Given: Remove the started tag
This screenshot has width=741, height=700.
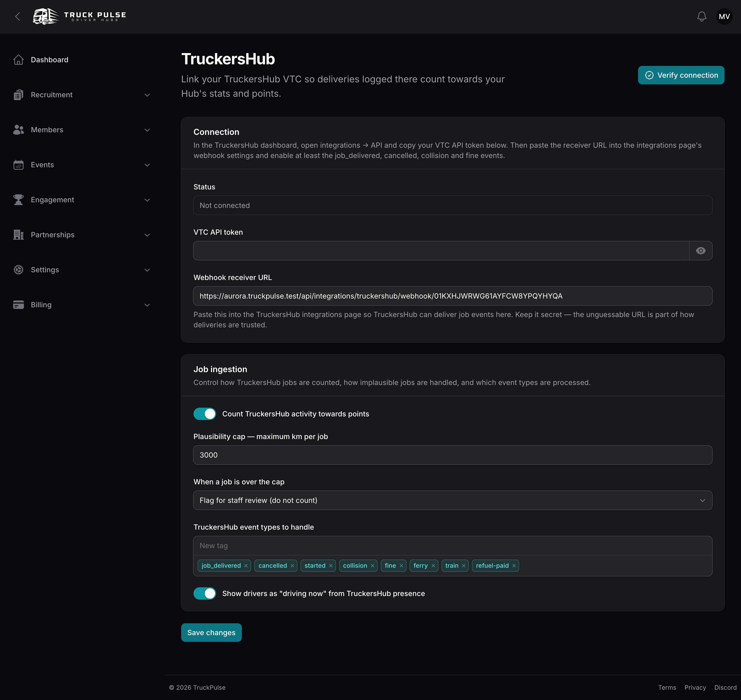Looking at the screenshot, I should (331, 566).
